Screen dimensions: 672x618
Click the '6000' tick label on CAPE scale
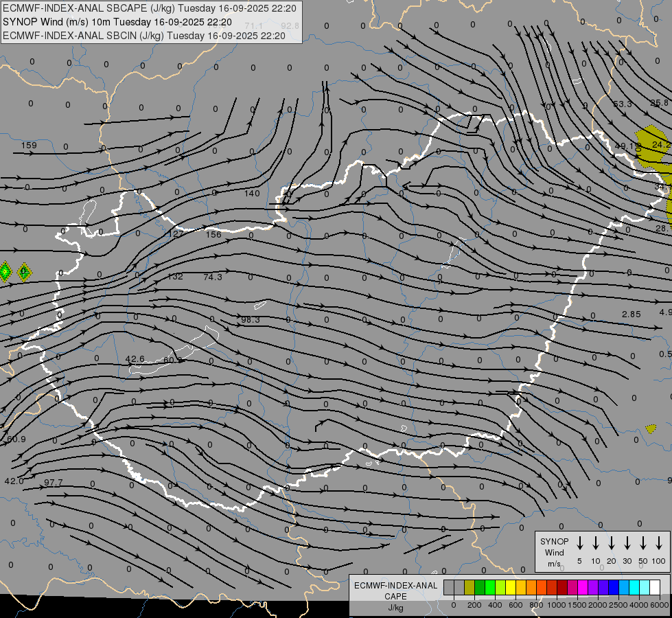(x=659, y=605)
